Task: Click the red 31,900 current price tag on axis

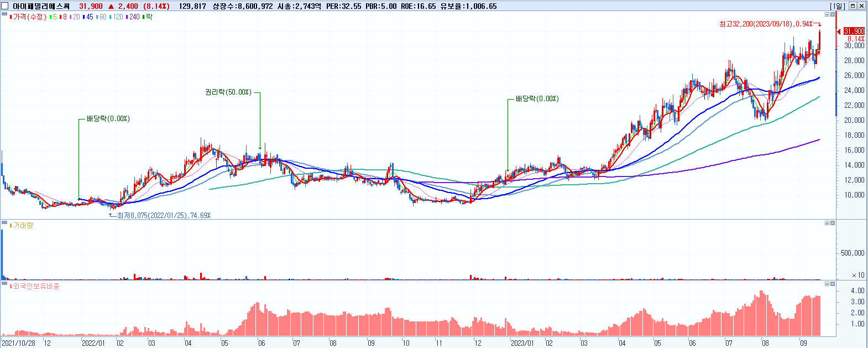Action: tap(854, 31)
